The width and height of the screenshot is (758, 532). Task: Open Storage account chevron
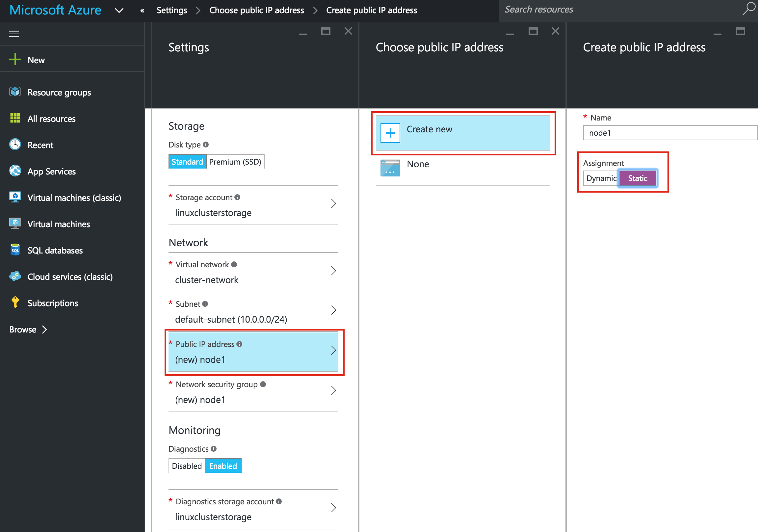pos(333,203)
